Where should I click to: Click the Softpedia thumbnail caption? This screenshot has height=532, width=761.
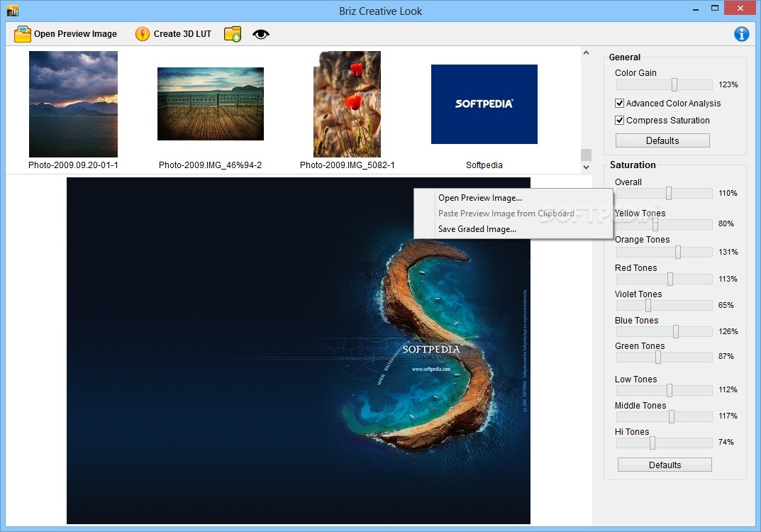click(x=484, y=165)
